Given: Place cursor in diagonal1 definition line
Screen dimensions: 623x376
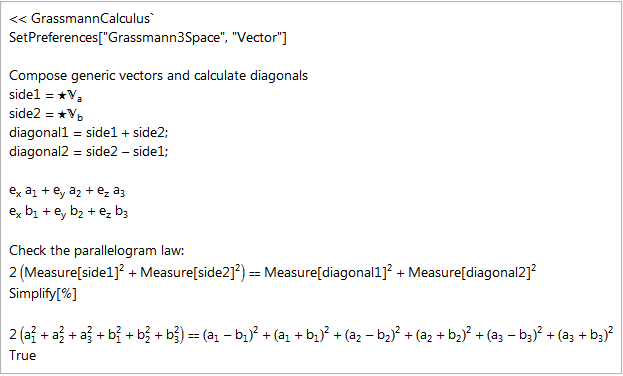Looking at the screenshot, I should click(89, 132).
